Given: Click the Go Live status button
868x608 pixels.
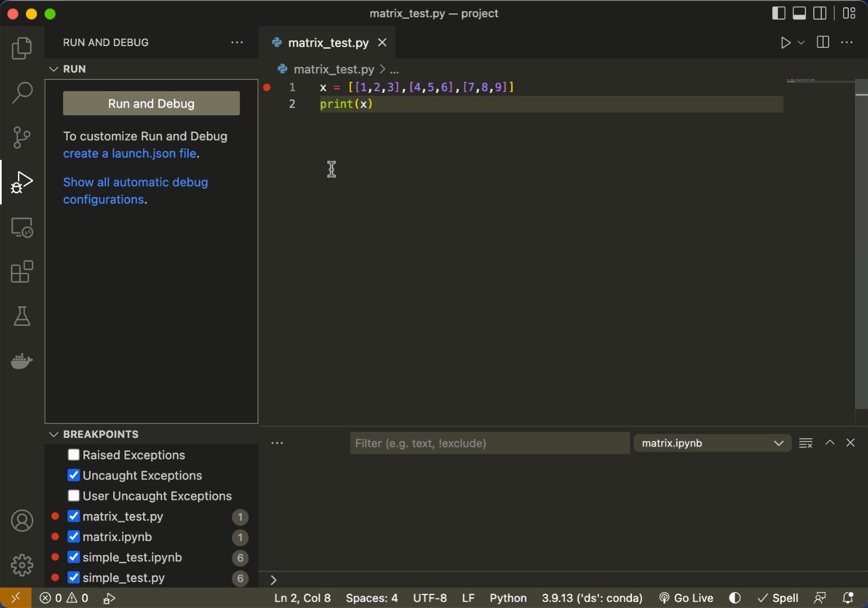Looking at the screenshot, I should (686, 598).
